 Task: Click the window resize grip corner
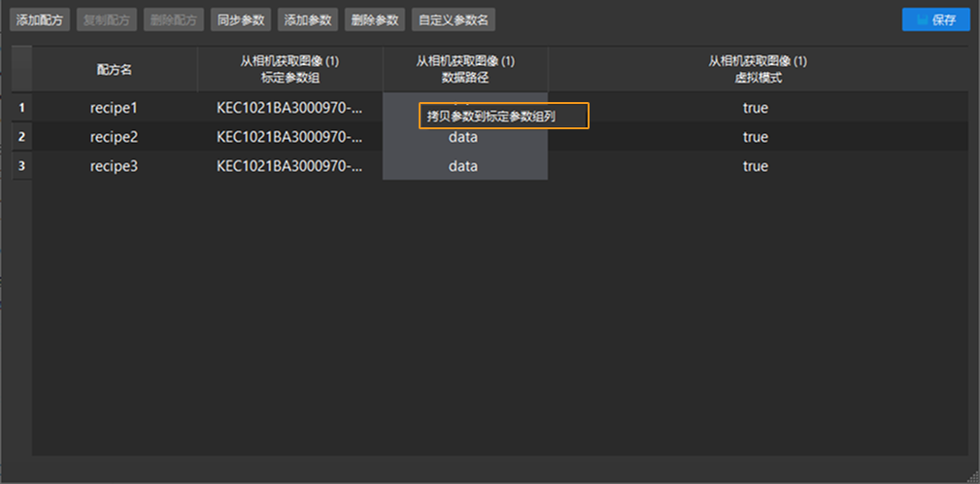pos(974,478)
